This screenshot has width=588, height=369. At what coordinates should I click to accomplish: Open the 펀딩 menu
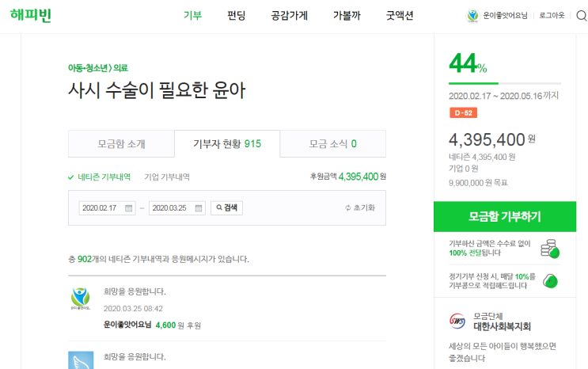click(x=237, y=15)
